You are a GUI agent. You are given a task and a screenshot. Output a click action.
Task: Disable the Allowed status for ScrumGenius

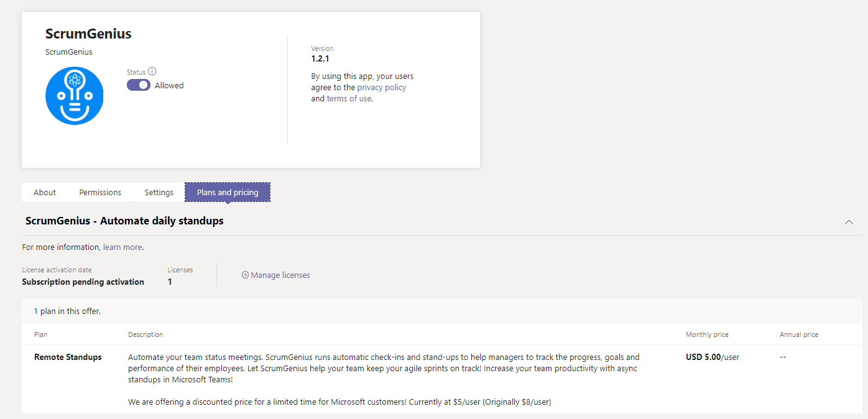click(138, 85)
